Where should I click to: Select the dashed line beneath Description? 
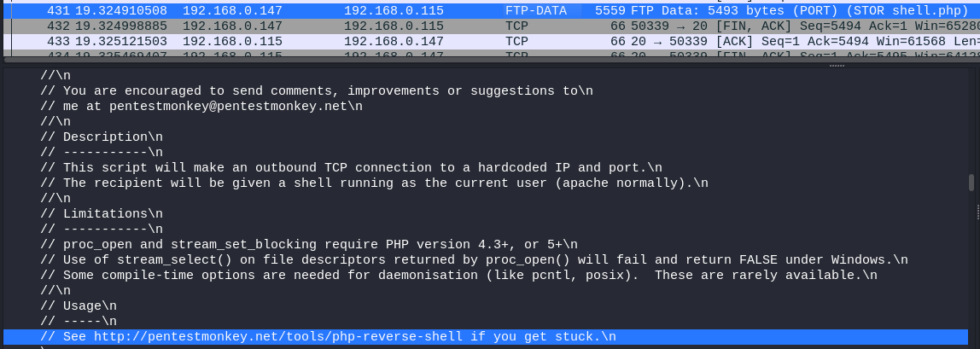click(x=102, y=152)
